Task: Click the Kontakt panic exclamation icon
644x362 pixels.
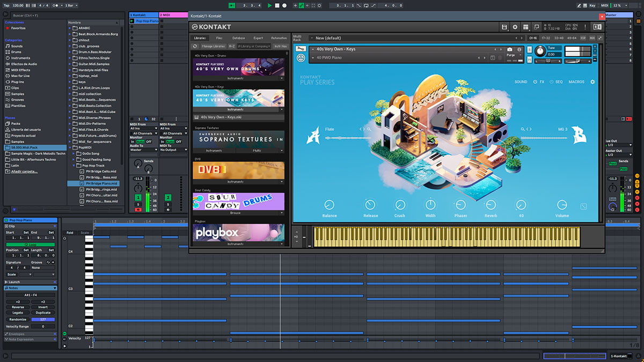Action: [x=584, y=27]
